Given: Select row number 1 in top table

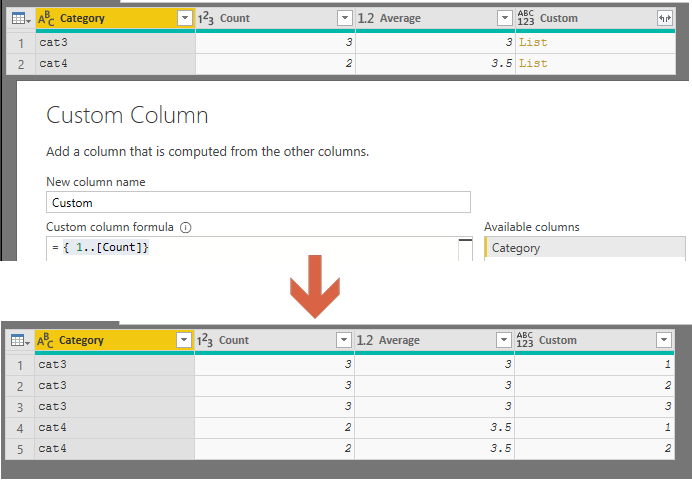Looking at the screenshot, I should tap(21, 43).
